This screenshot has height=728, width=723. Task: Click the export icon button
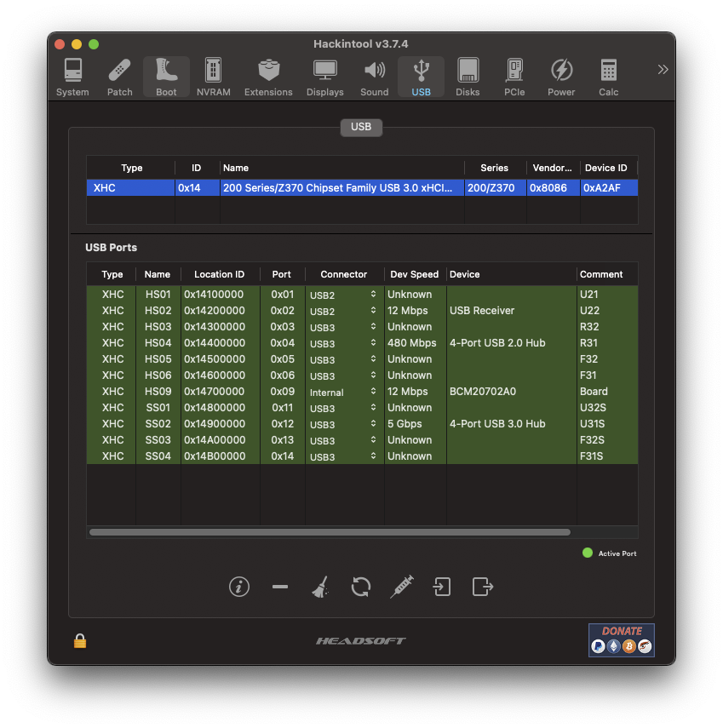[x=483, y=587]
